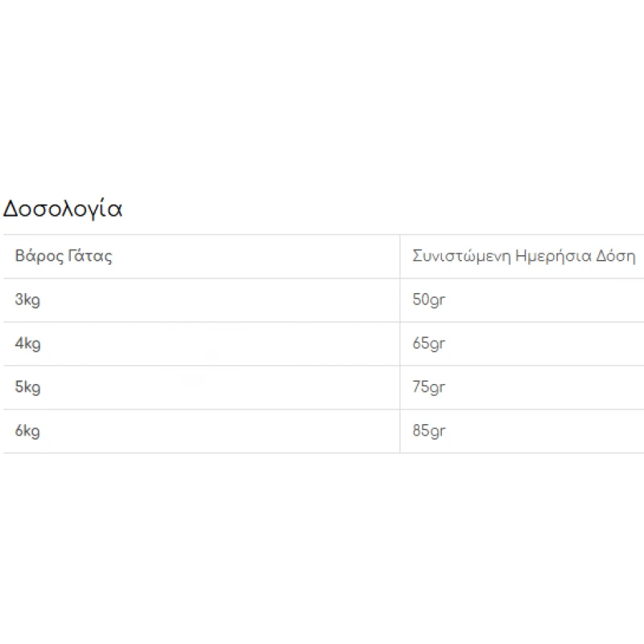Click the 3kg weight cell
The width and height of the screenshot is (644, 644).
click(201, 300)
